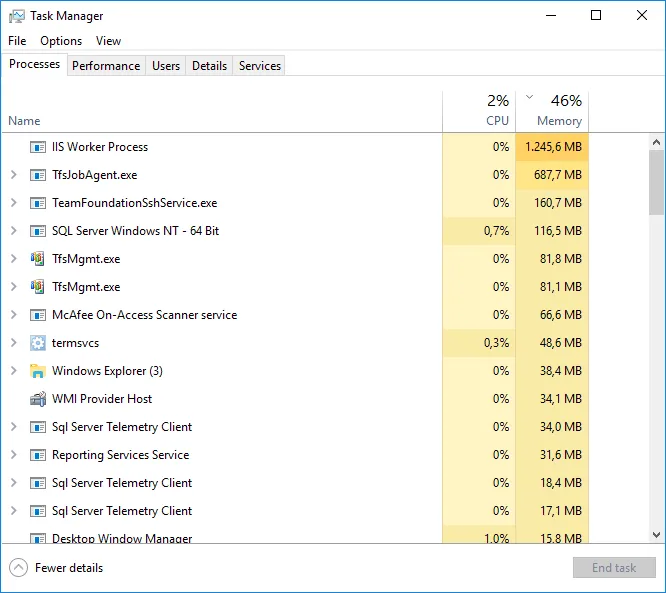Click the Windows Explorer folder icon
The height and width of the screenshot is (593, 666).
point(38,371)
